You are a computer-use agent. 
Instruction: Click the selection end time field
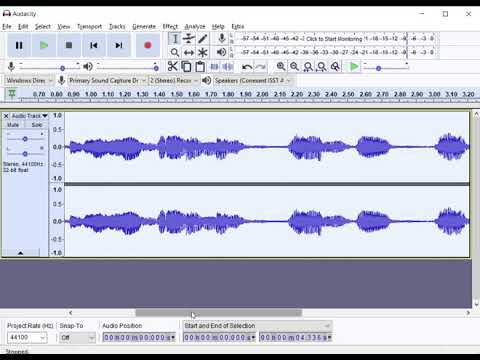(x=296, y=337)
